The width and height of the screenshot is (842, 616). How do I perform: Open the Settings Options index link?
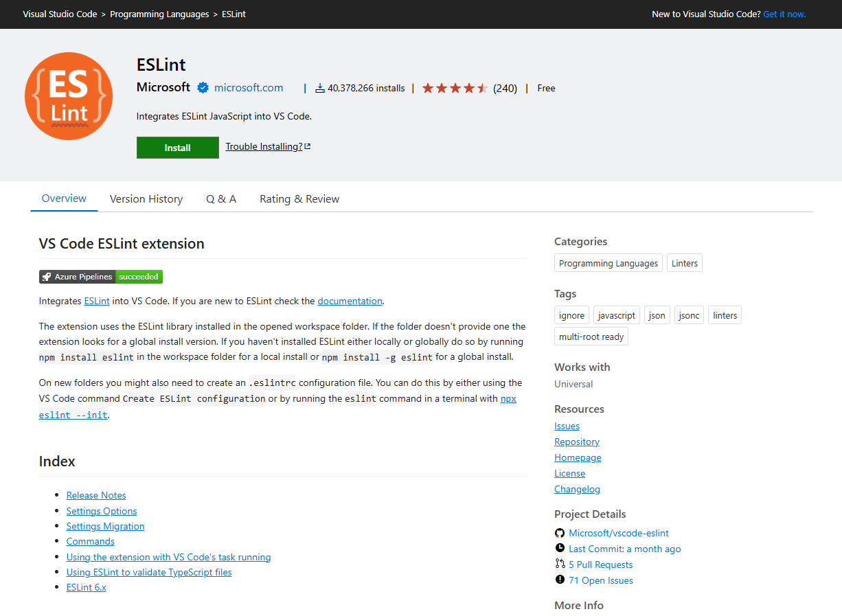click(x=102, y=511)
